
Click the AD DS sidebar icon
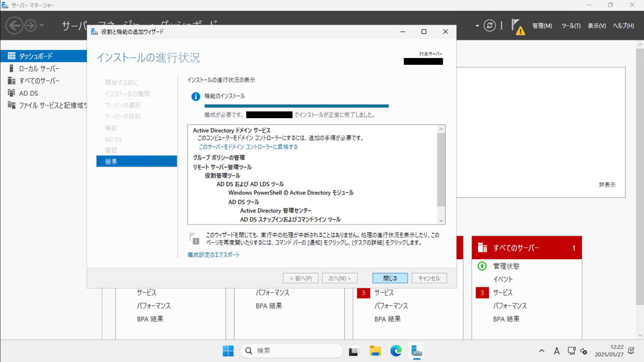tap(12, 93)
